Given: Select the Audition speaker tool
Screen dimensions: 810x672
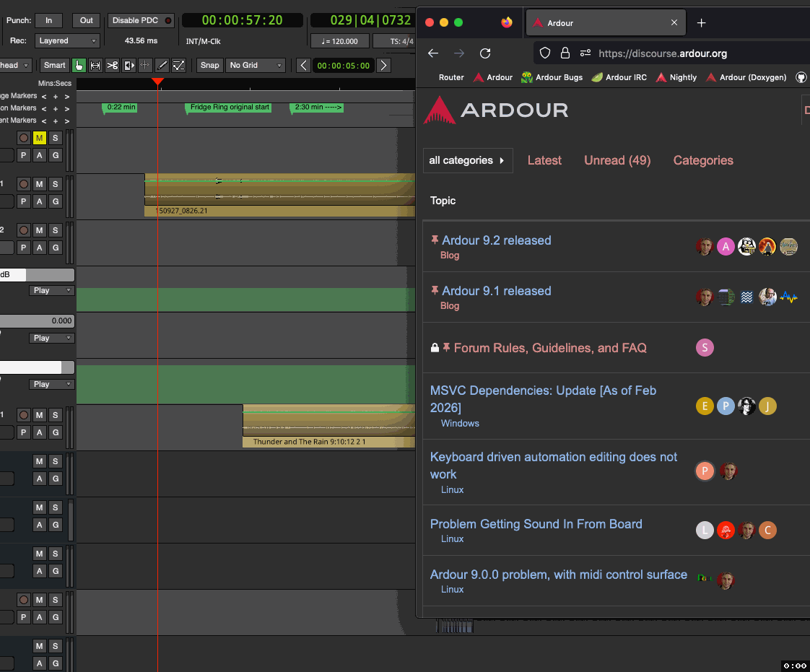Looking at the screenshot, I should coord(129,66).
